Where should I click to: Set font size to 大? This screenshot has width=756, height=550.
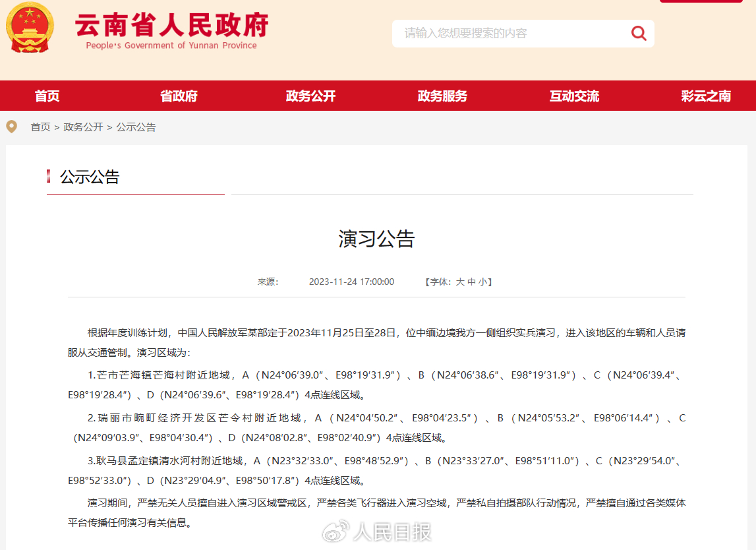click(x=460, y=282)
